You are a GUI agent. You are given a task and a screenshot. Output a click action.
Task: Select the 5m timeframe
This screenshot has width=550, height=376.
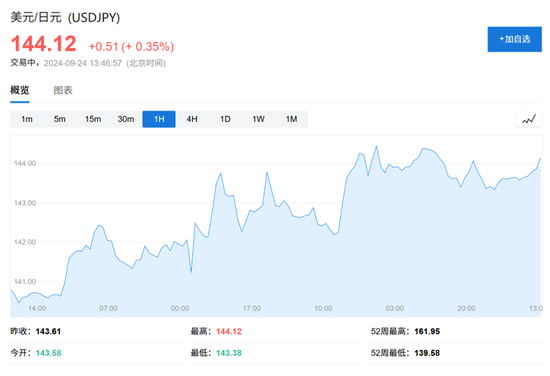60,119
